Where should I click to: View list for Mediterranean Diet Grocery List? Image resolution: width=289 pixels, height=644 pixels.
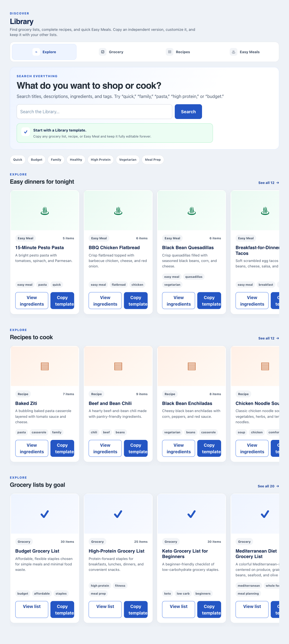pyautogui.click(x=252, y=609)
